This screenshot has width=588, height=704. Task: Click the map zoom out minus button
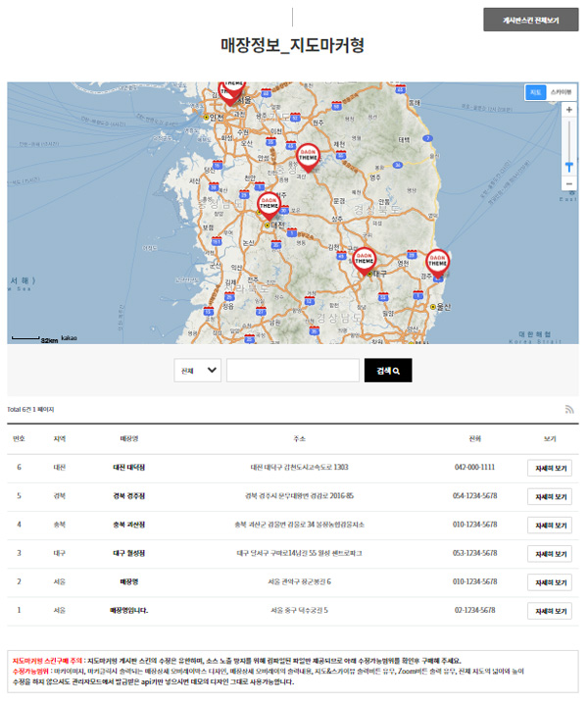tap(568, 183)
